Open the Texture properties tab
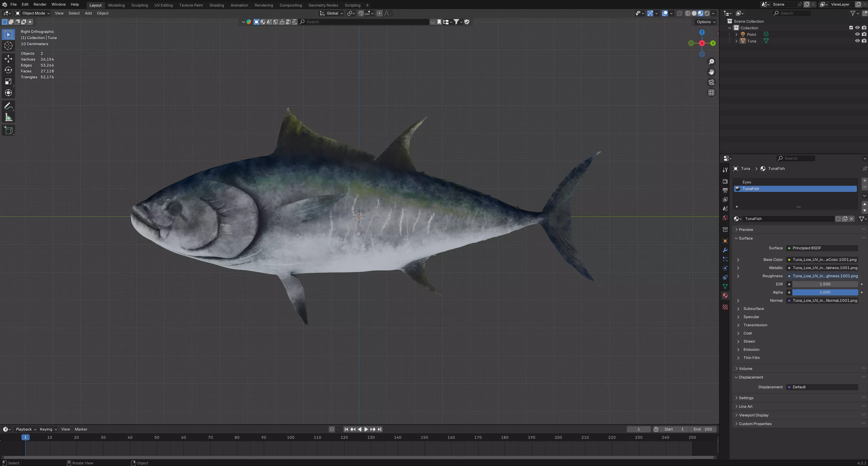Viewport: 868px width, 466px height. (x=725, y=307)
